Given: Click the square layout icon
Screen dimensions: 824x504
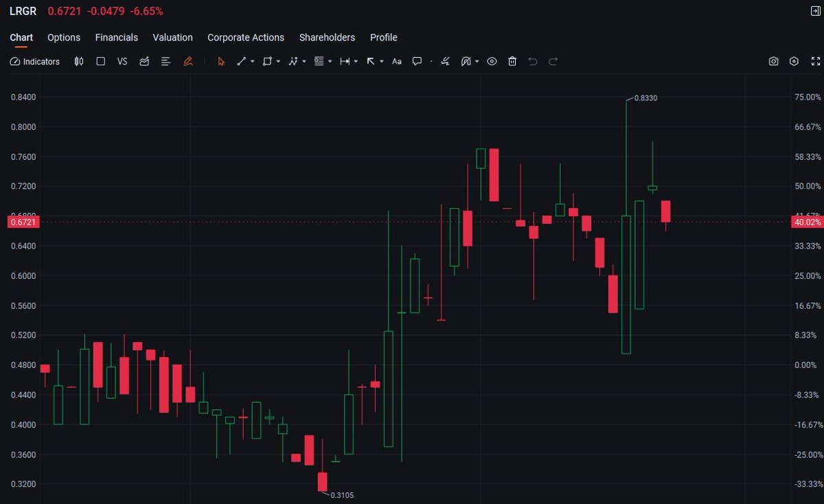Looking at the screenshot, I should point(101,61).
